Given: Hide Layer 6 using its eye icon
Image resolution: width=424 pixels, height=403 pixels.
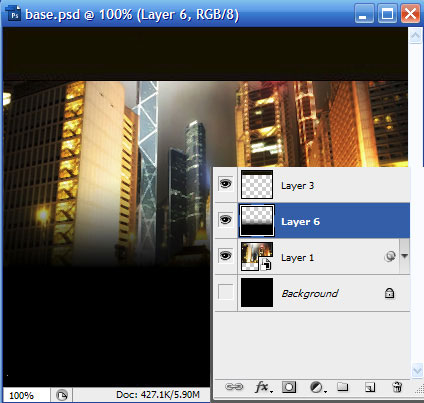Looking at the screenshot, I should (x=226, y=220).
